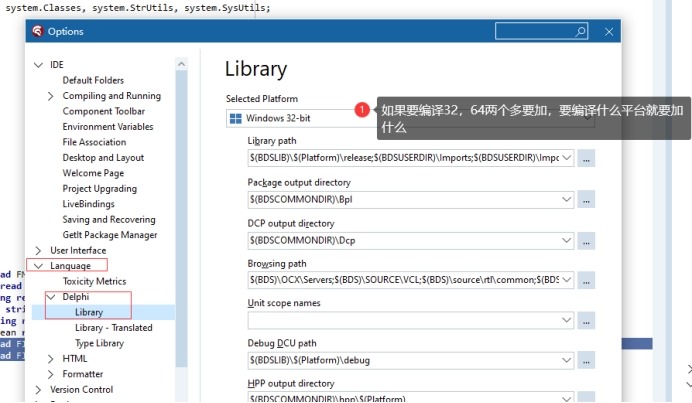Expand the Formatter tree node
Screen dimensions: 692x403
click(51, 374)
